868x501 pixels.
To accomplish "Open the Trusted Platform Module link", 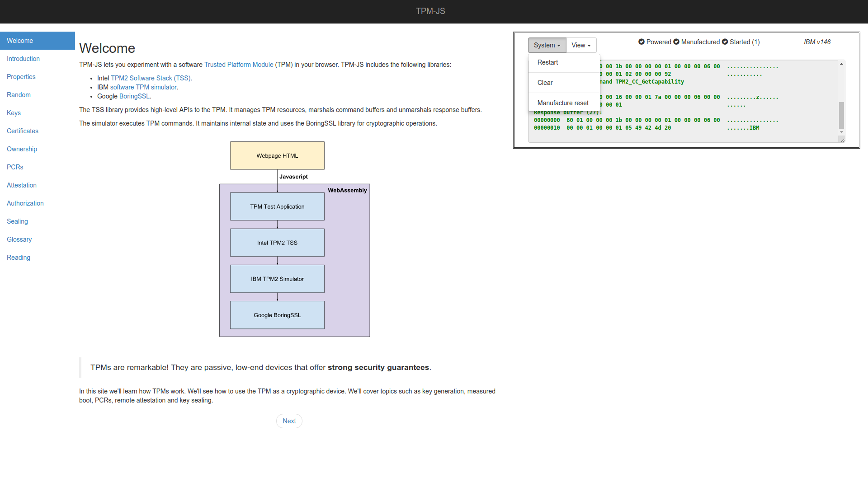I will tap(239, 65).
